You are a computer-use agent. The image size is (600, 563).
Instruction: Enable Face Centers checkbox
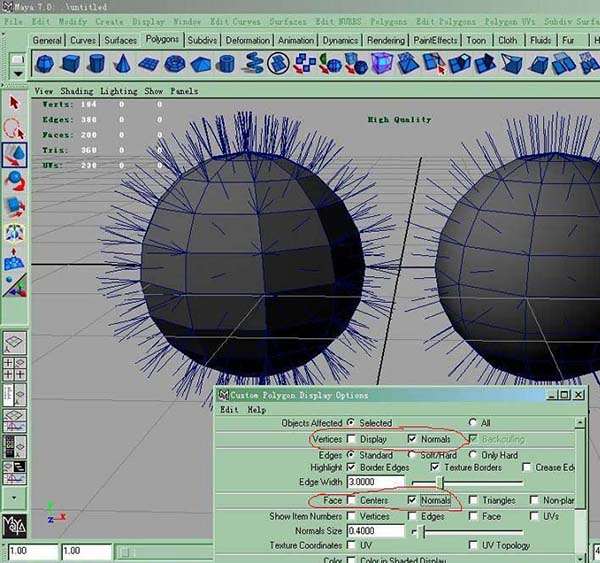coord(351,500)
